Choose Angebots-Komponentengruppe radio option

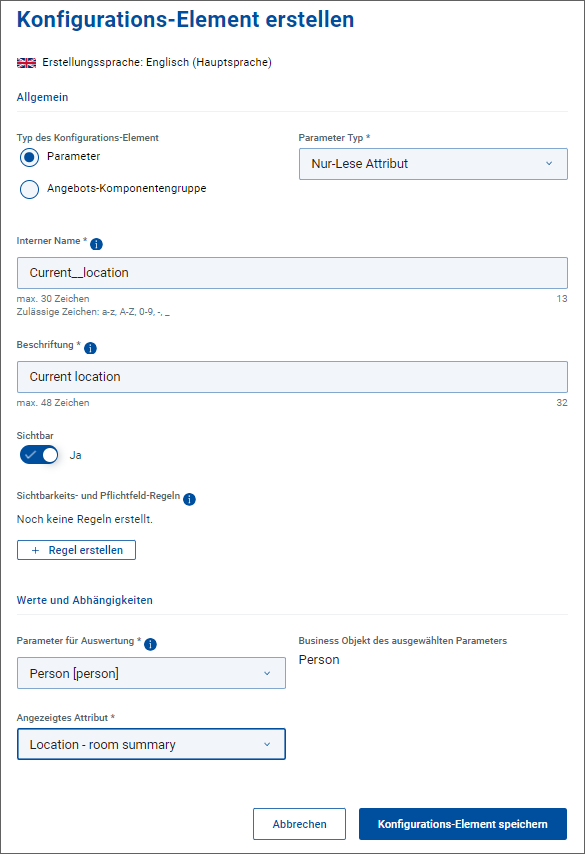tap(29, 190)
